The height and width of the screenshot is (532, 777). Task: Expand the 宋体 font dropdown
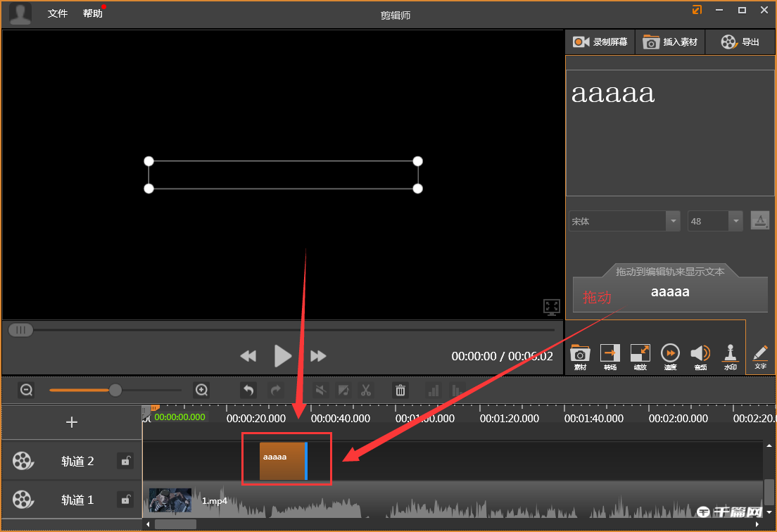673,221
